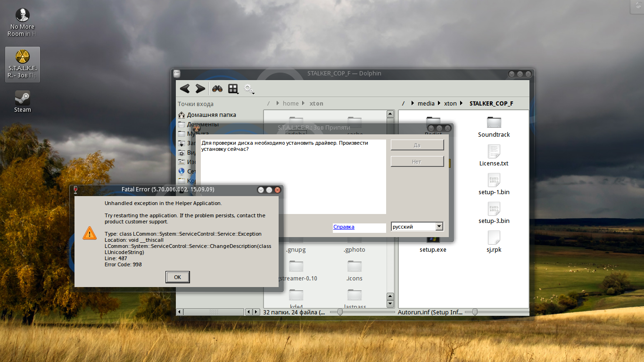
Task: Click the left pane scrollbar up arrow at top
Action: (x=390, y=114)
